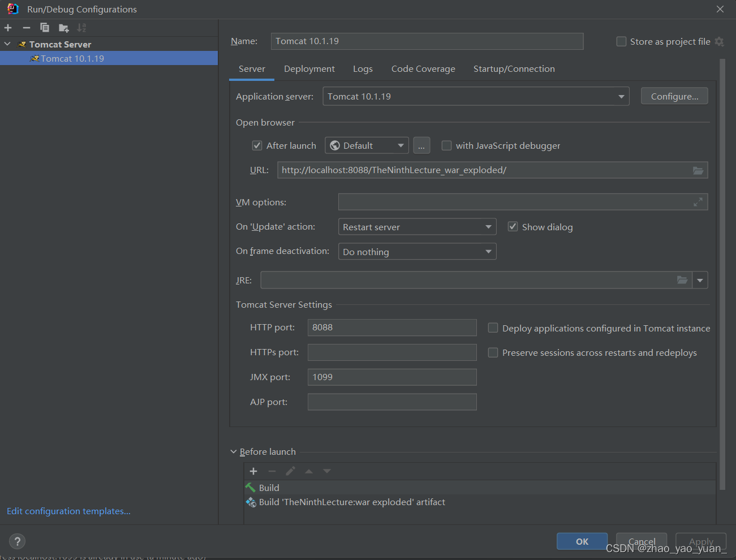Open the On 'Update' action dropdown
Viewport: 736px width, 560px height.
tap(417, 227)
